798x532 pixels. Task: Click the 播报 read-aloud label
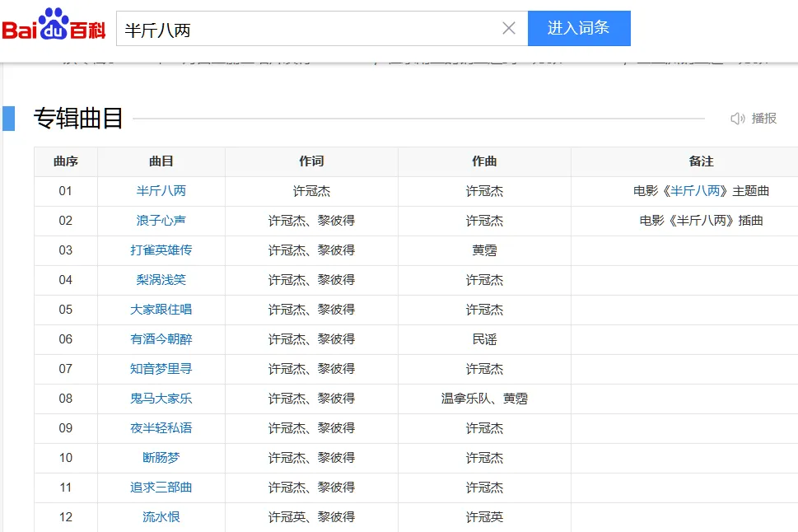pos(764,119)
